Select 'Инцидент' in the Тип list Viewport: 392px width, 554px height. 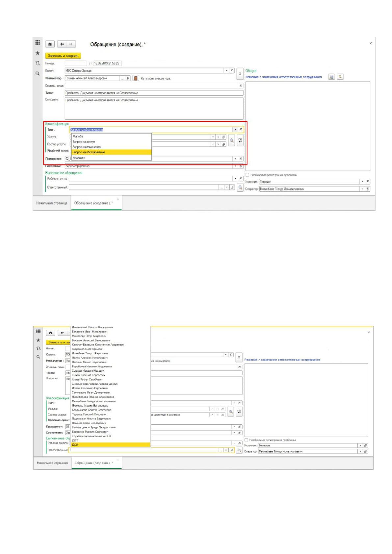click(x=79, y=158)
